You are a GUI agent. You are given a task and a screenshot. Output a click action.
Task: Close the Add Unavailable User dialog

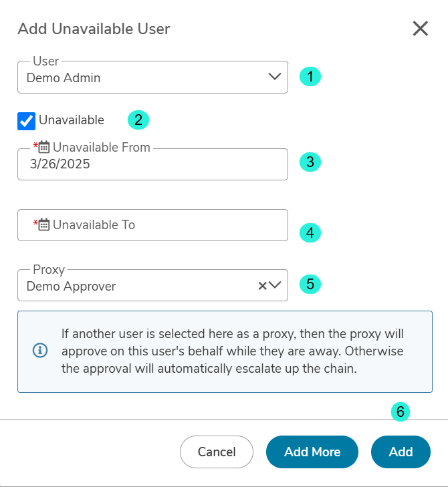click(421, 29)
